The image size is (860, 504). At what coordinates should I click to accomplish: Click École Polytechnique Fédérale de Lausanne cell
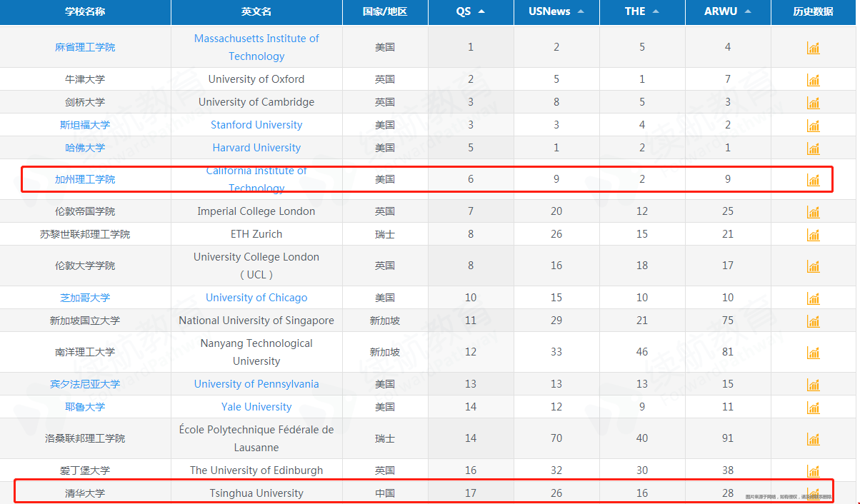tap(256, 438)
